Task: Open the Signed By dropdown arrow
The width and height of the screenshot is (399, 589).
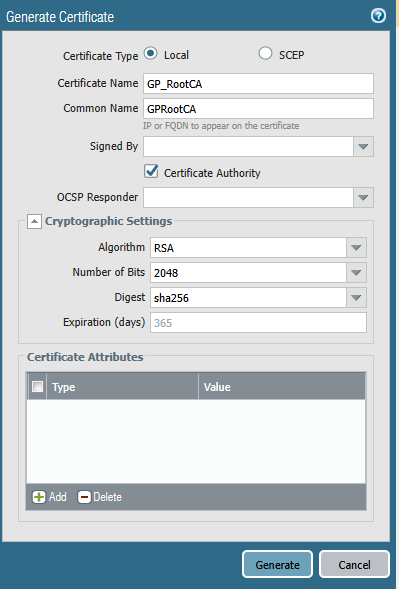Action: [363, 146]
